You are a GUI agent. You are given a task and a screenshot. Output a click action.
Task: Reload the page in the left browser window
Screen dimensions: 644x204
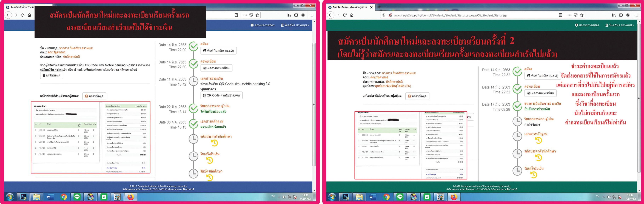point(22,15)
